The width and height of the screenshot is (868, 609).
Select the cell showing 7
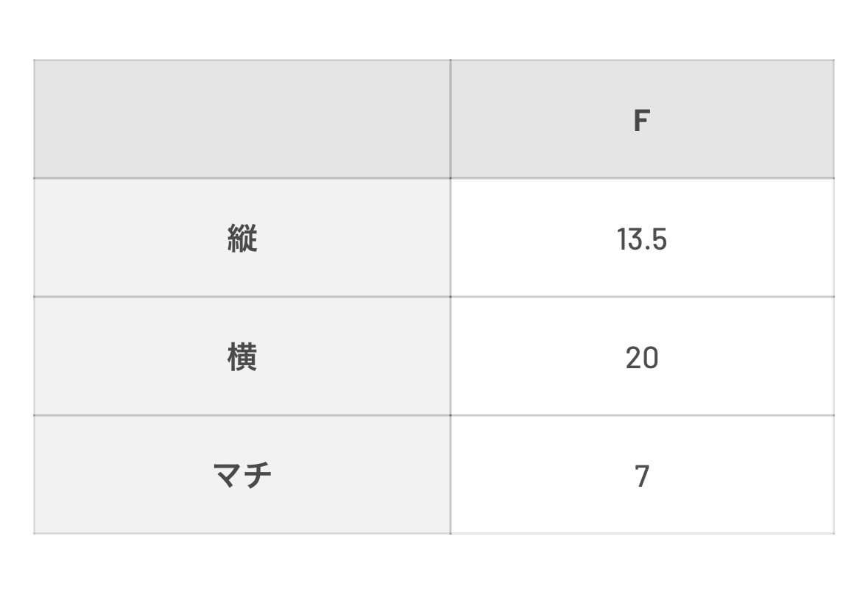pos(641,476)
